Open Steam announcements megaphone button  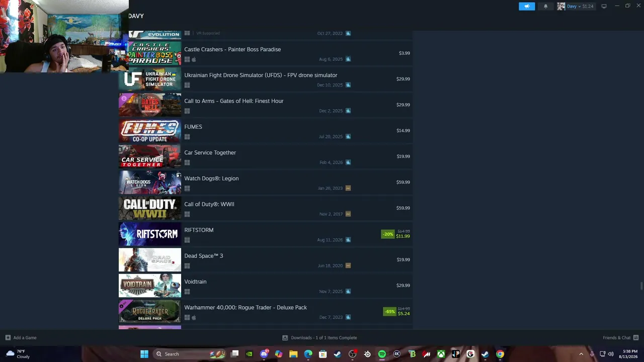pos(527,6)
